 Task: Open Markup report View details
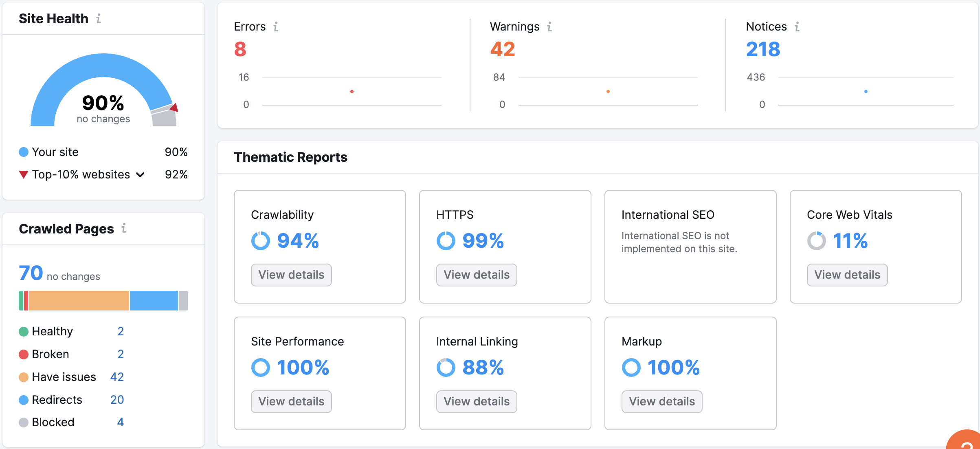tap(661, 402)
